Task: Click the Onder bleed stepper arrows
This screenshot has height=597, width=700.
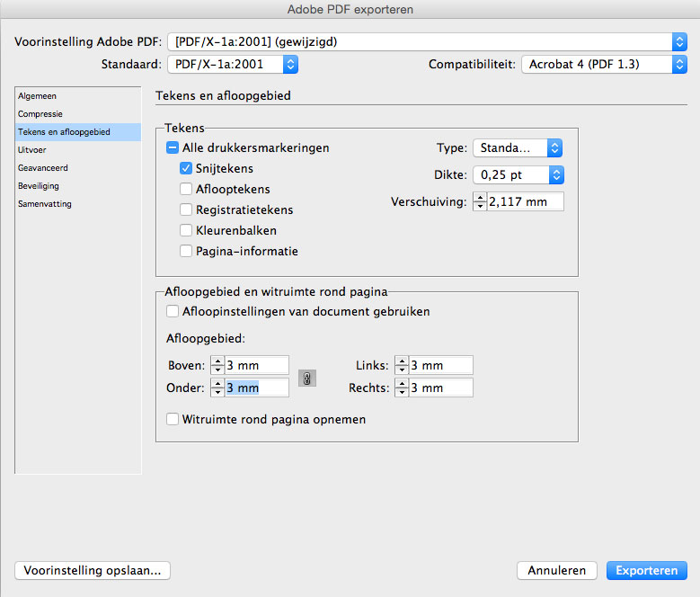Action: (217, 388)
